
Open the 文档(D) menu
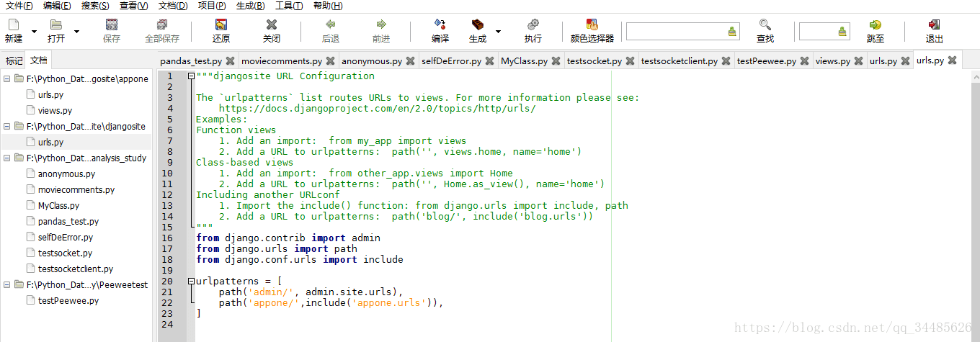(172, 6)
